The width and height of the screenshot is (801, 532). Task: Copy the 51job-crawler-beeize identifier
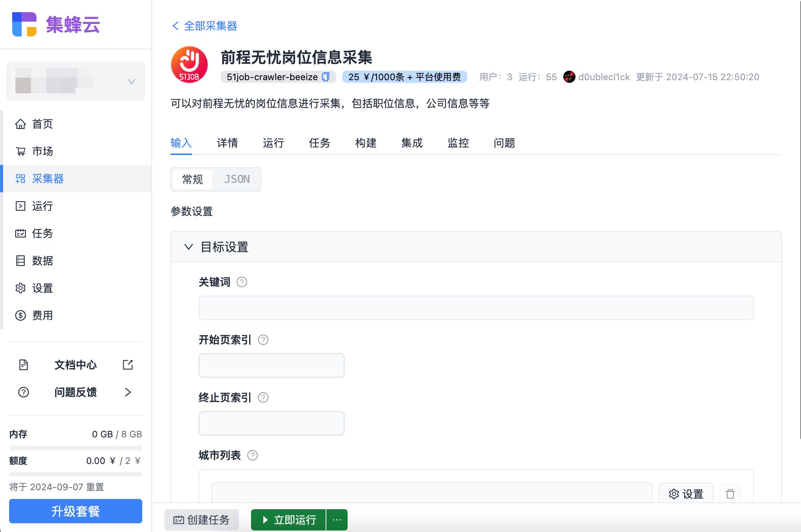point(326,77)
